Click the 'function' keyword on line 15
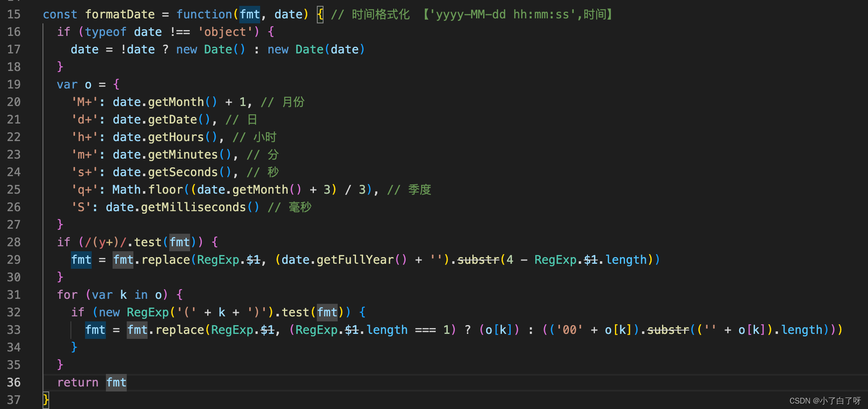868x409 pixels. click(204, 14)
